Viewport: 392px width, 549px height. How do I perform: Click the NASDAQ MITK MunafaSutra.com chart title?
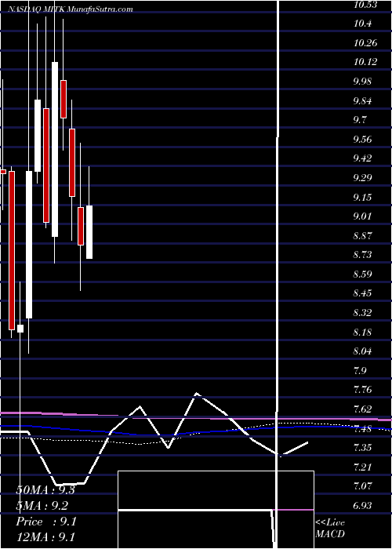pos(71,9)
